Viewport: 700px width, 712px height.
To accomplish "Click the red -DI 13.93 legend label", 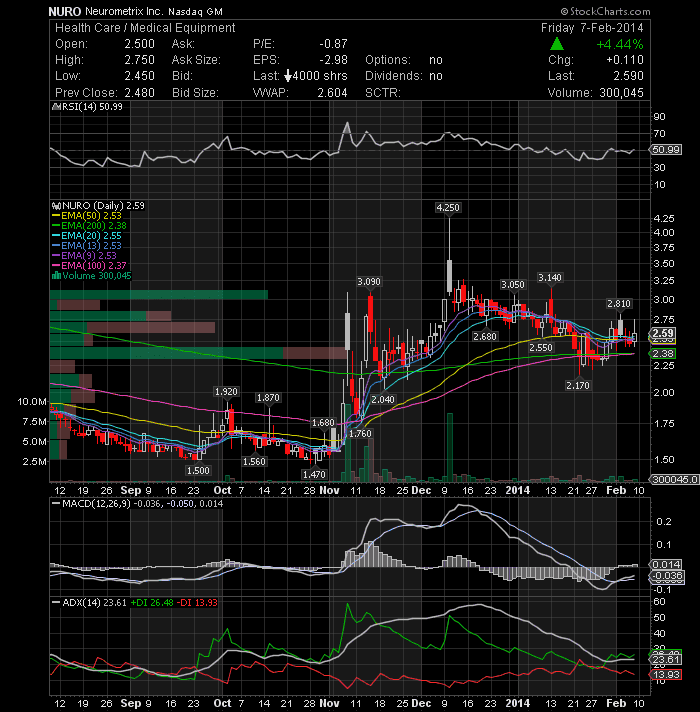I will click(197, 603).
